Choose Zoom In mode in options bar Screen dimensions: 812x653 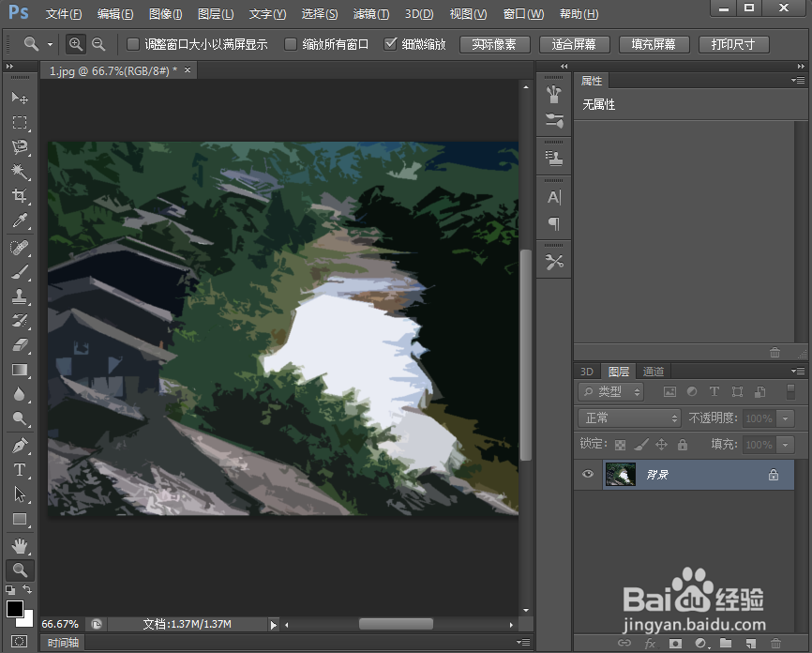[x=76, y=44]
